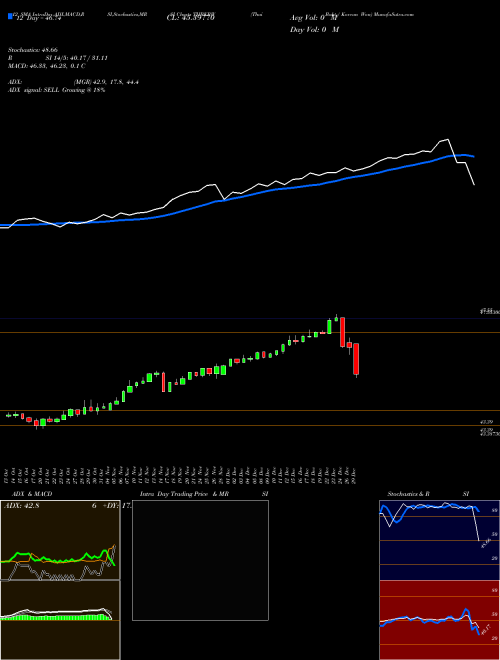Viewport: 500px width, 660px height.
Task: Click the green MACD histogram bars
Action: (54, 617)
